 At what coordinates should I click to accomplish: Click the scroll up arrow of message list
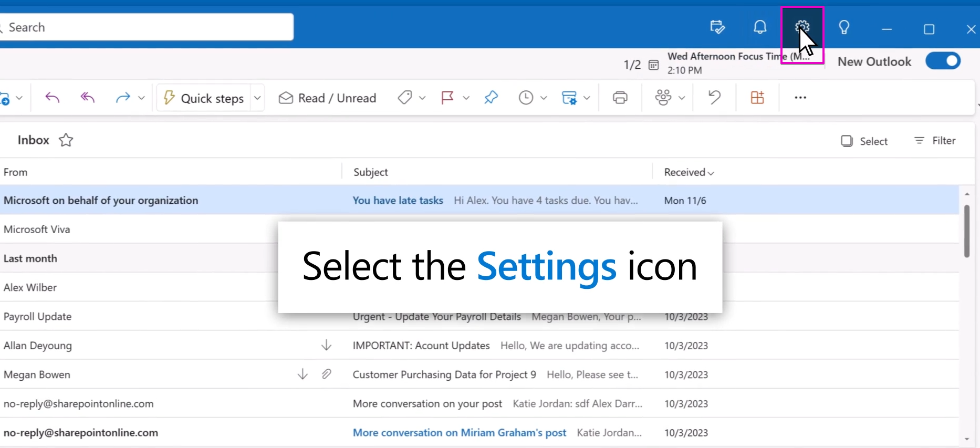967,194
